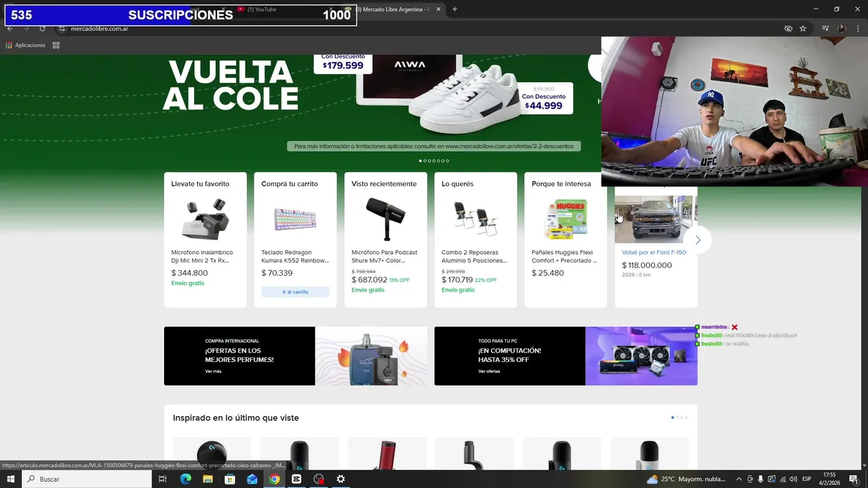This screenshot has height=488, width=868.
Task: Open the Chrome profile avatar
Action: click(842, 28)
